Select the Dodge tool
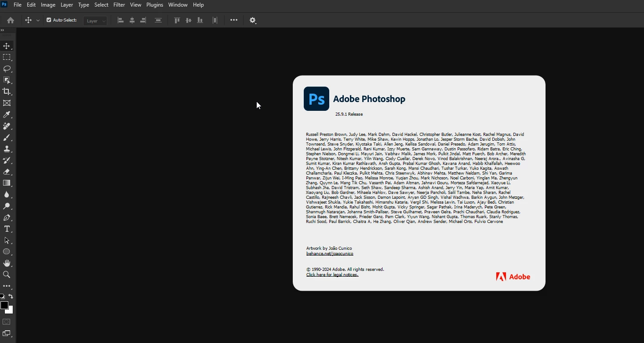Viewport: 644px width, 343px height. (7, 206)
